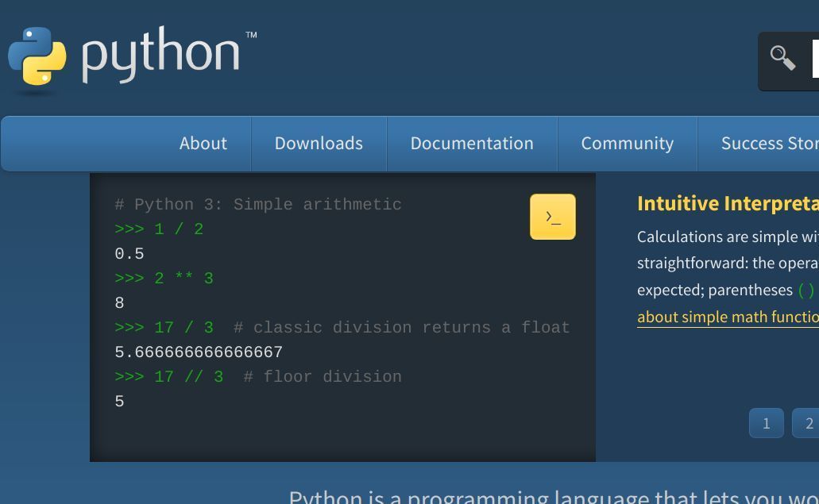The height and width of the screenshot is (504, 819).
Task: Go to slide 1 of the code samples
Action: [x=767, y=423]
